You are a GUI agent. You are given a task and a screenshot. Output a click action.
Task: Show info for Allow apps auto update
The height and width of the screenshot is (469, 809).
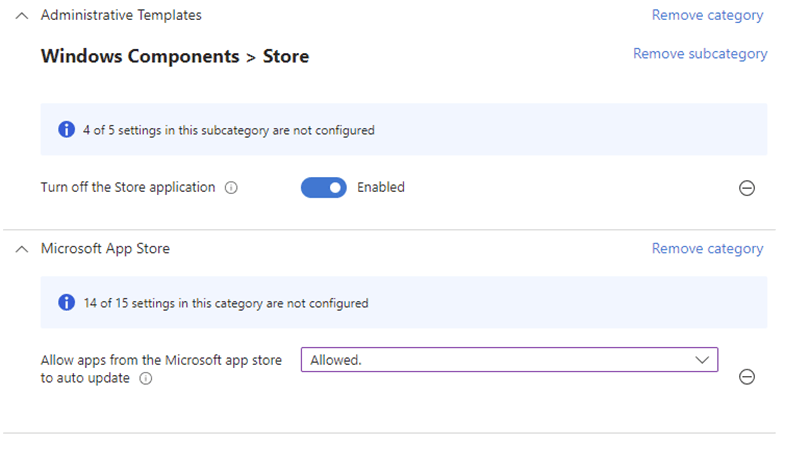(x=146, y=379)
